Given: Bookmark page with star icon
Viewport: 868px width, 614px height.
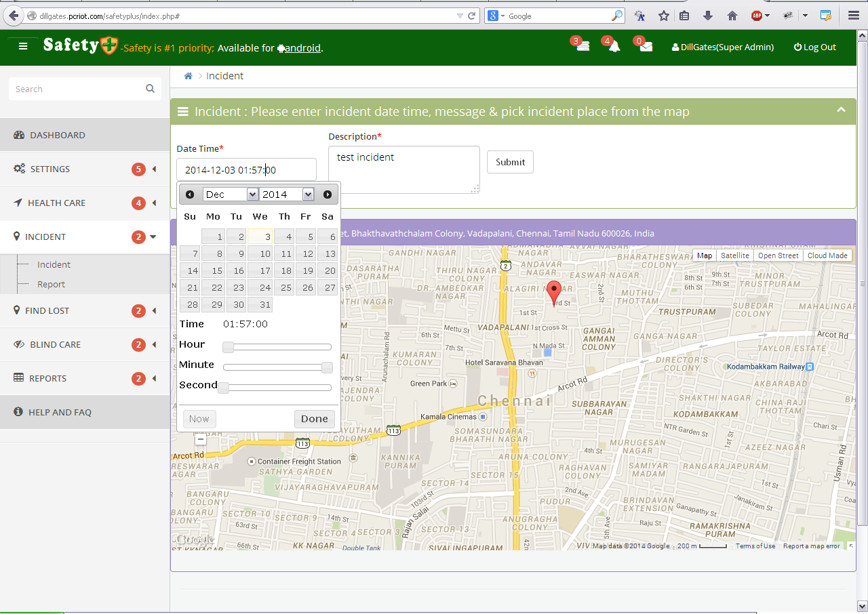Looking at the screenshot, I should point(664,16).
